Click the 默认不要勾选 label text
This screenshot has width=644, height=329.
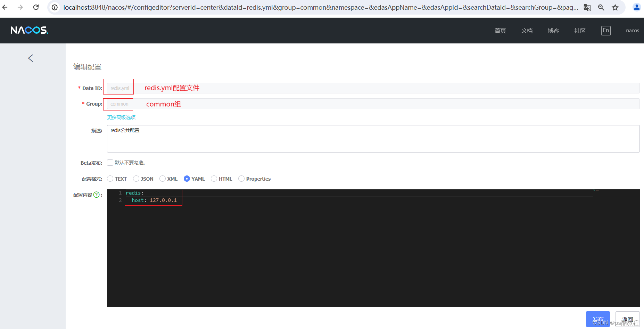click(x=130, y=163)
